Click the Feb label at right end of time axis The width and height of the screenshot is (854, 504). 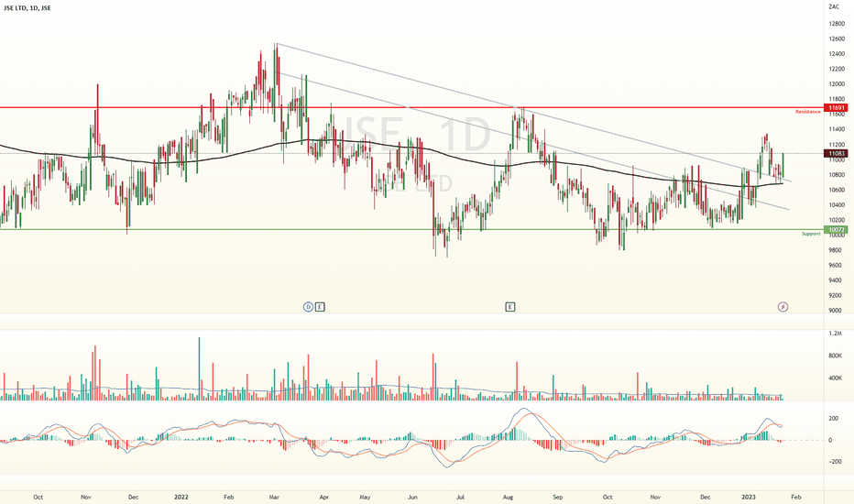coord(795,497)
